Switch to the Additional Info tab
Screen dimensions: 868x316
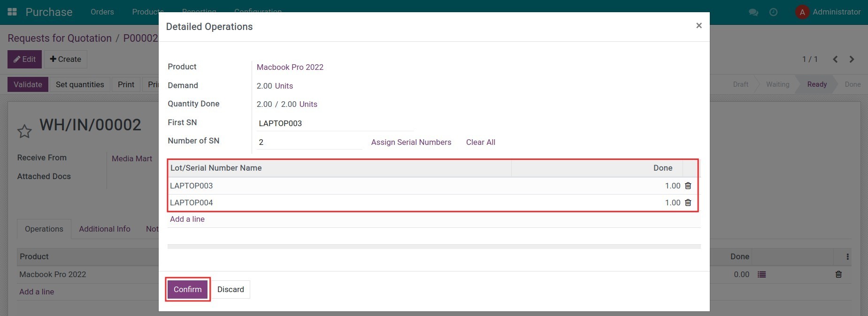(x=104, y=229)
